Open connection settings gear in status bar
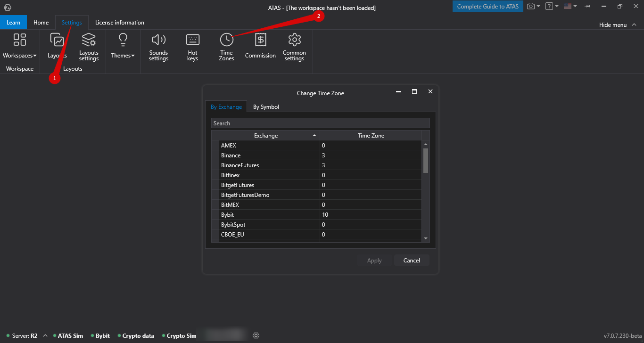 [256, 335]
